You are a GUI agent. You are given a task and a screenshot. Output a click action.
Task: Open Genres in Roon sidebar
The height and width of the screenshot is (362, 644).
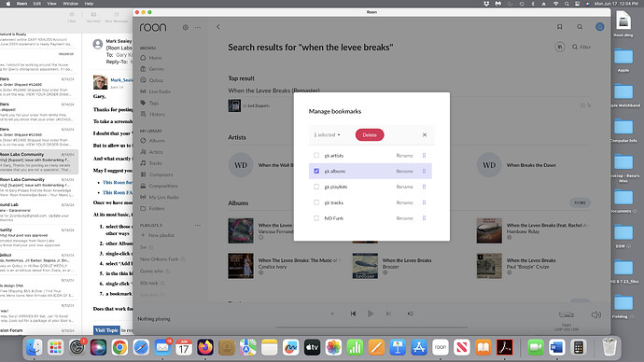tap(152, 69)
